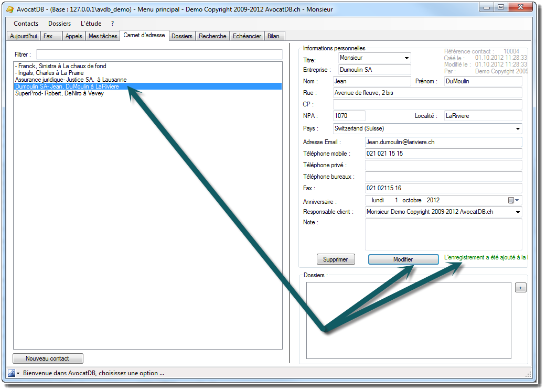The width and height of the screenshot is (546, 392).
Task: Open the Anniversaire calendar picker icon
Action: pos(511,200)
